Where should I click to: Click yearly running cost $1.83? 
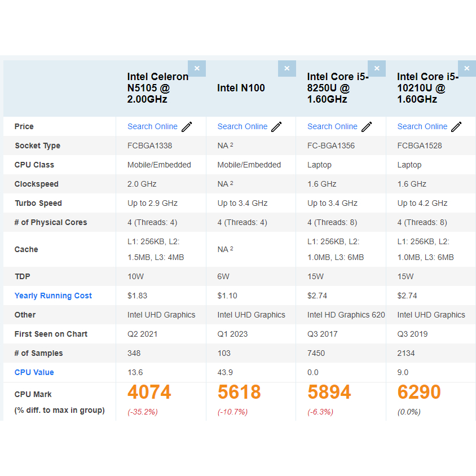point(137,296)
